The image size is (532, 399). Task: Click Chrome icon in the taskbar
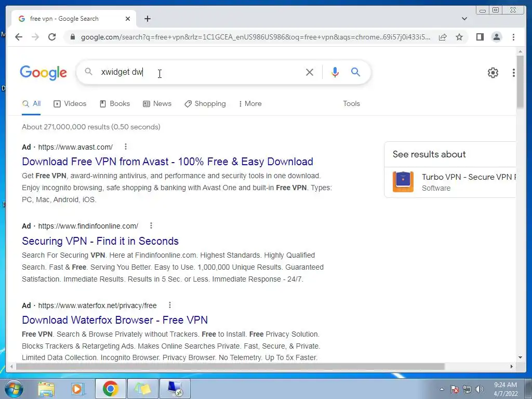pos(110,389)
